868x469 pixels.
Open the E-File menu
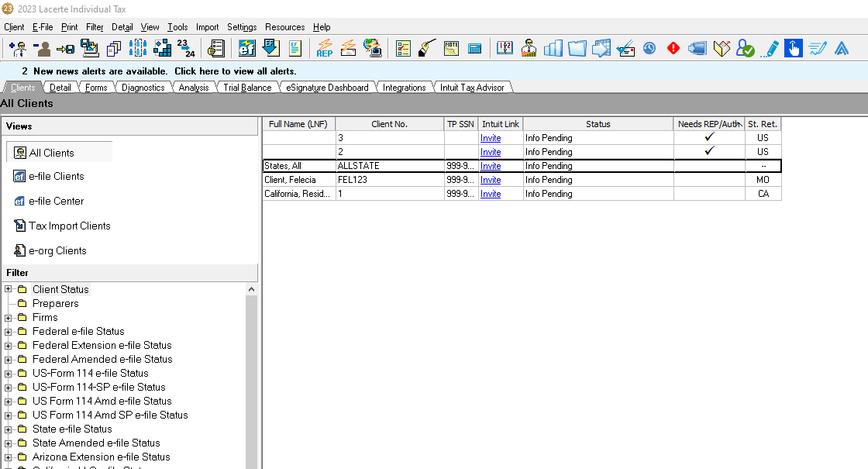pyautogui.click(x=43, y=27)
